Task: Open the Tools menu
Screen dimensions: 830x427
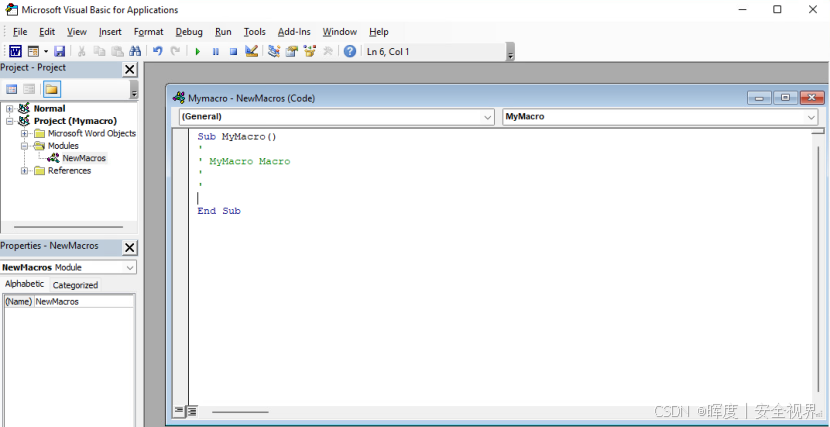Action: click(x=255, y=32)
